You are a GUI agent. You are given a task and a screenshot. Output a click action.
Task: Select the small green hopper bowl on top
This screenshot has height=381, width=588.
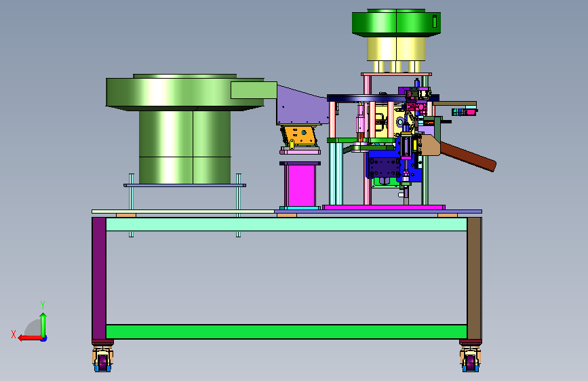396,23
